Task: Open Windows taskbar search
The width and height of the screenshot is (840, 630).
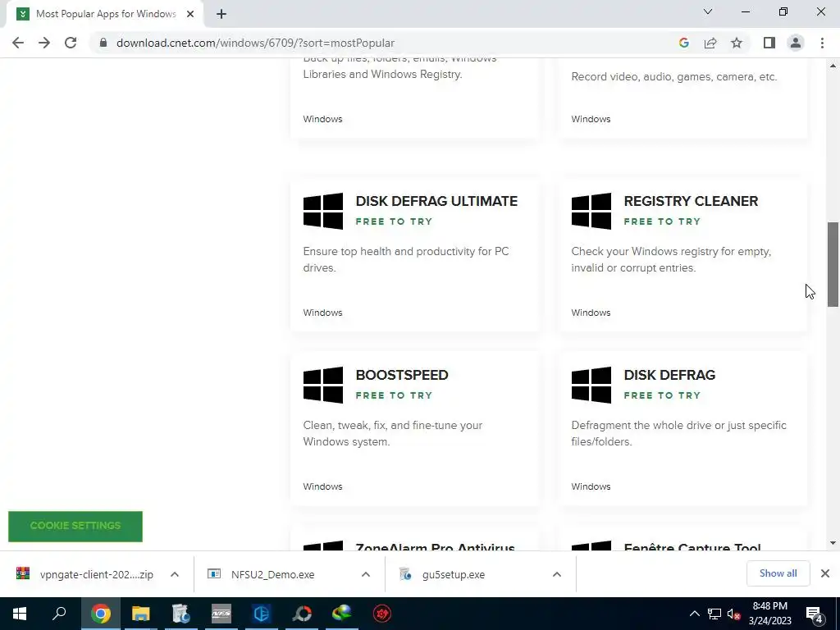Action: (x=59, y=614)
